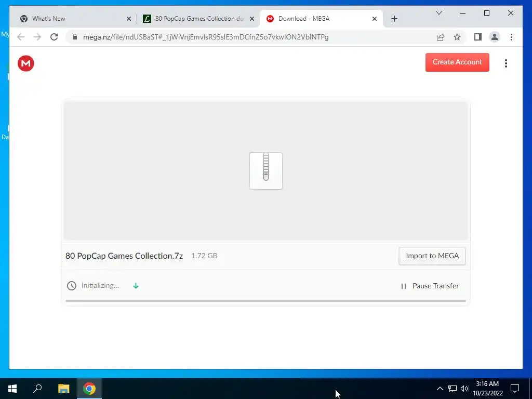Go forward in Chrome

point(37,37)
